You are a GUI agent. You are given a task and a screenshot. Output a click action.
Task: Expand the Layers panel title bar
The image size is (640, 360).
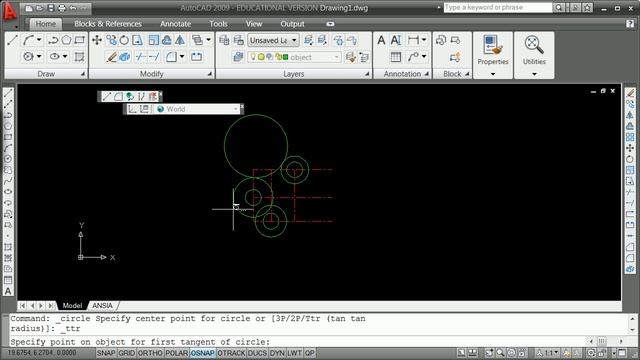point(293,74)
